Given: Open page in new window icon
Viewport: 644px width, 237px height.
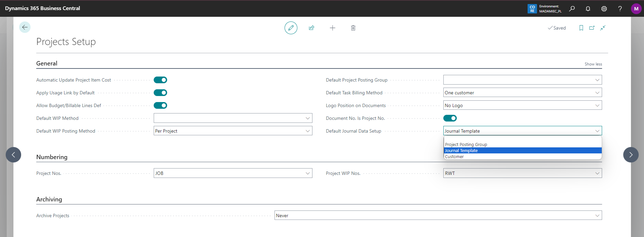Looking at the screenshot, I should pyautogui.click(x=592, y=28).
